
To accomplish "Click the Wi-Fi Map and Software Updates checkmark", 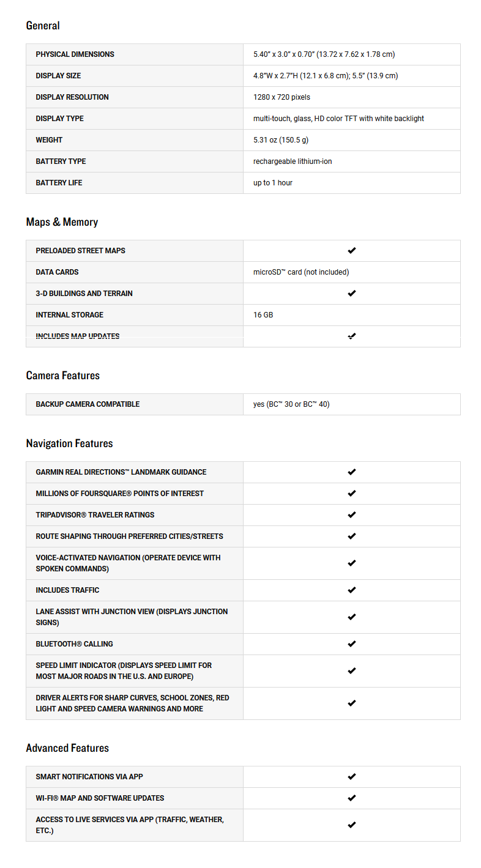I will [352, 798].
